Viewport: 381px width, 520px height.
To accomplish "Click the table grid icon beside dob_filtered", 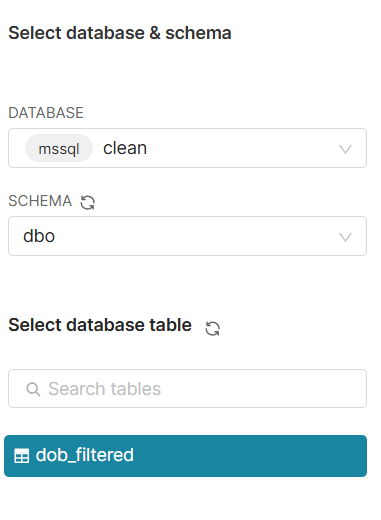I will [x=22, y=456].
